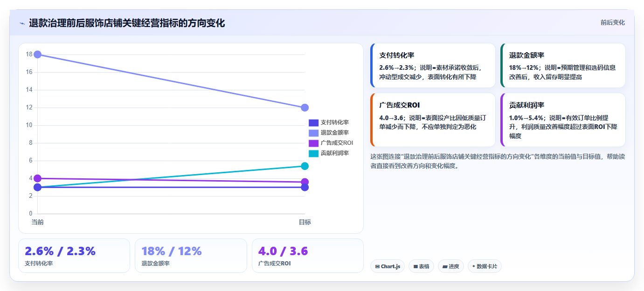The image size is (644, 291).
Task: Click the 2.6% / 2.3% stat card
Action: pos(74,256)
